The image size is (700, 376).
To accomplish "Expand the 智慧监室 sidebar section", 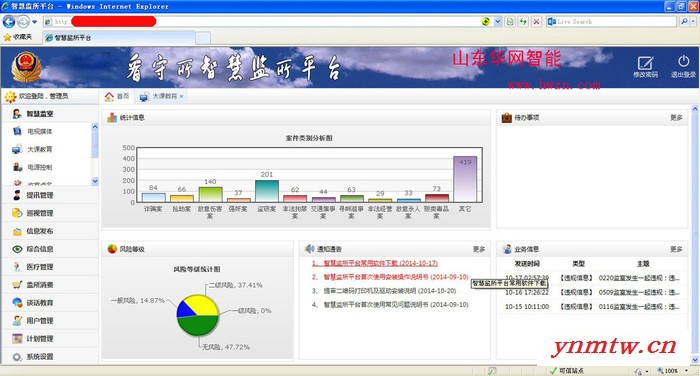I will pos(49,114).
